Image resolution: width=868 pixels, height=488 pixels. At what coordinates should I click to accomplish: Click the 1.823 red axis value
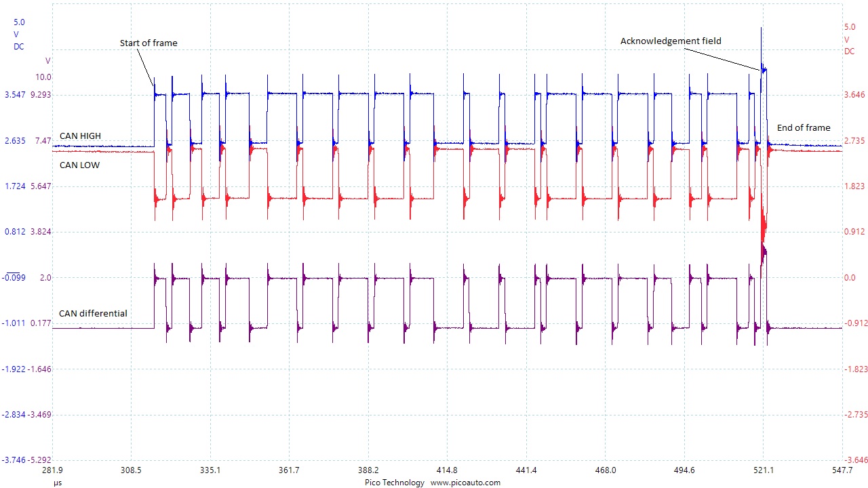click(853, 186)
